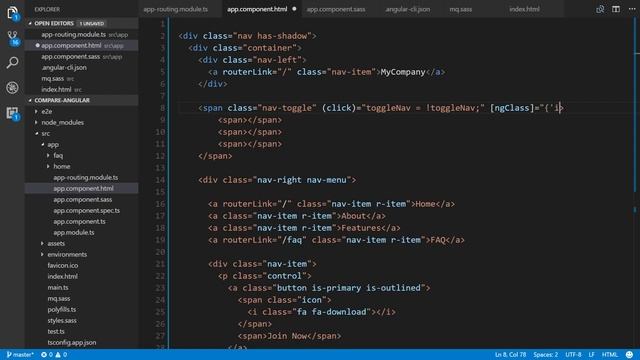Open .angular-cli.json in Open Editors list
The width and height of the screenshot is (640, 360).
(x=82, y=67)
